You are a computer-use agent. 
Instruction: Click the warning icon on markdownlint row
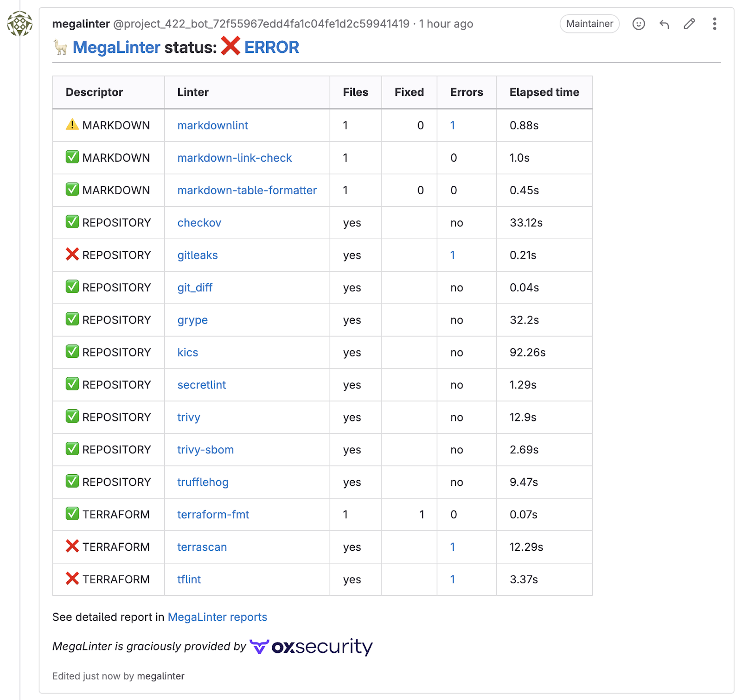tap(72, 125)
